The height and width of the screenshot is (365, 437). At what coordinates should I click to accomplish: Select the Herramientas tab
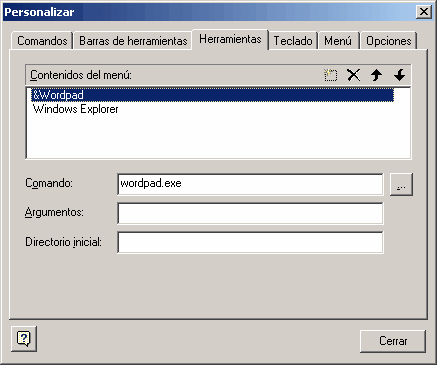coord(230,39)
